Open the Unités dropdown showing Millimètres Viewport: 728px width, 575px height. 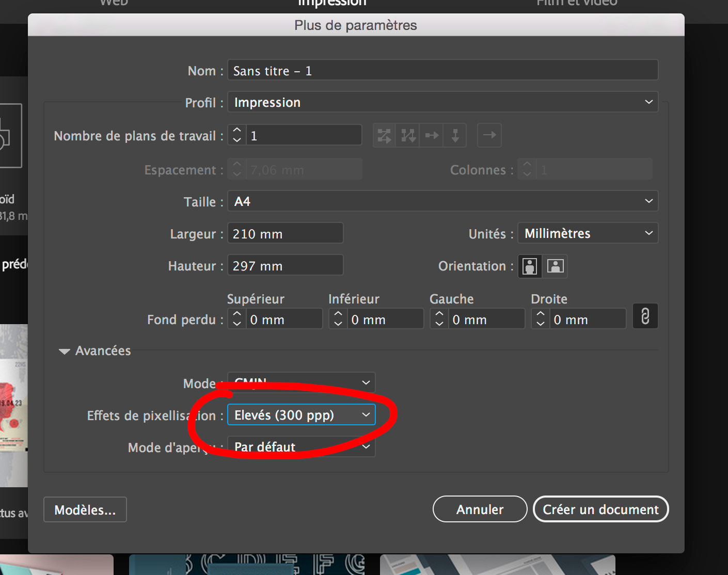pos(588,233)
